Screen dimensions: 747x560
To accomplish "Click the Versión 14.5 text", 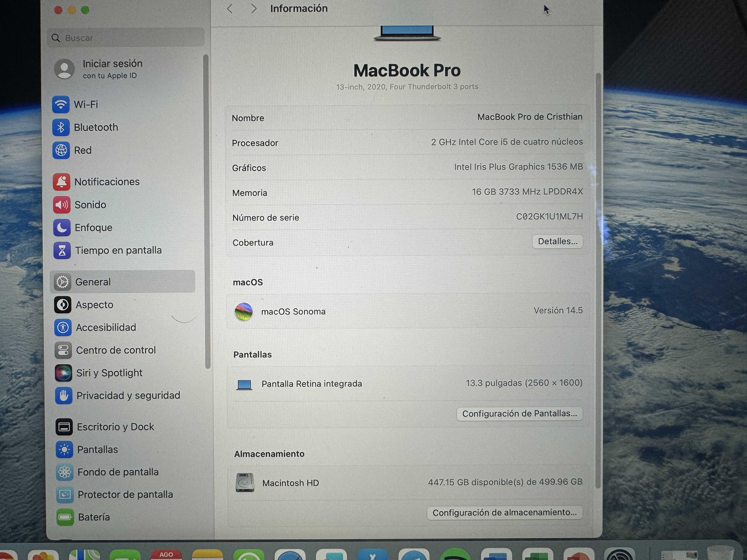I will tap(558, 310).
